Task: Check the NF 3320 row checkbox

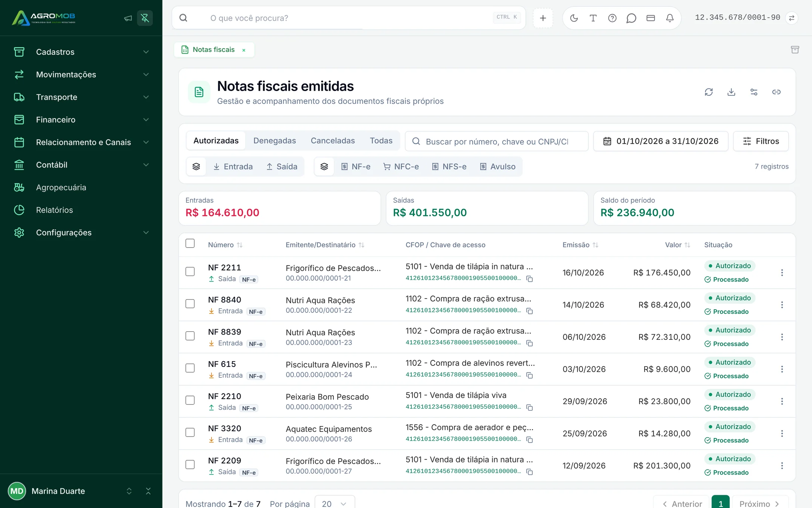Action: click(x=190, y=432)
